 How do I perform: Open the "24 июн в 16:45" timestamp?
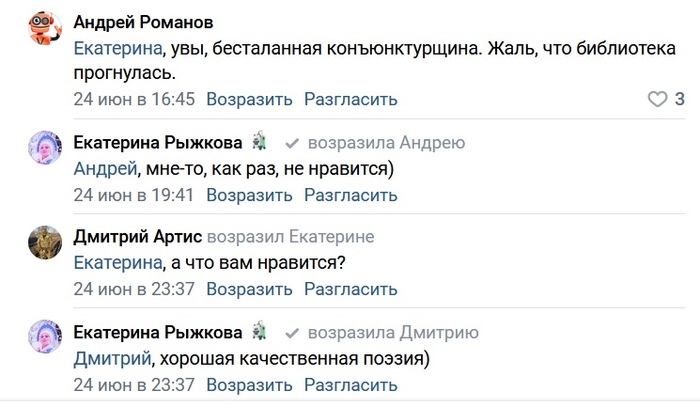(135, 99)
